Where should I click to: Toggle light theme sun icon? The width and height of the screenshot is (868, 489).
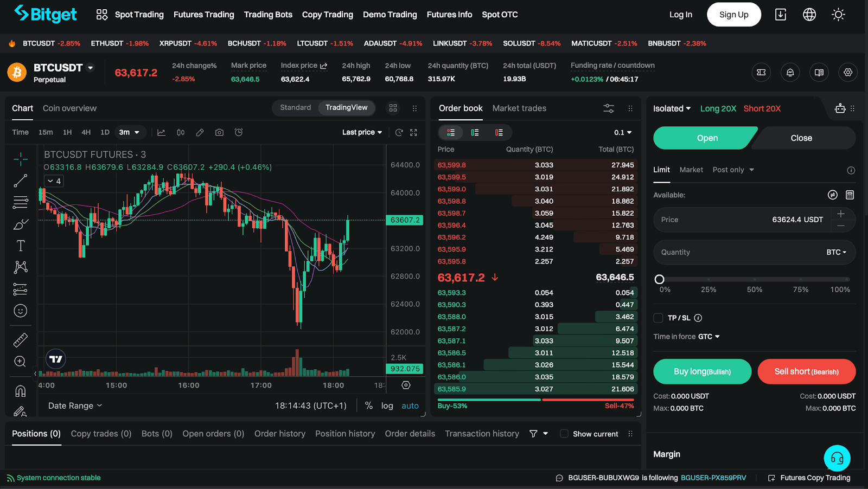click(x=838, y=15)
